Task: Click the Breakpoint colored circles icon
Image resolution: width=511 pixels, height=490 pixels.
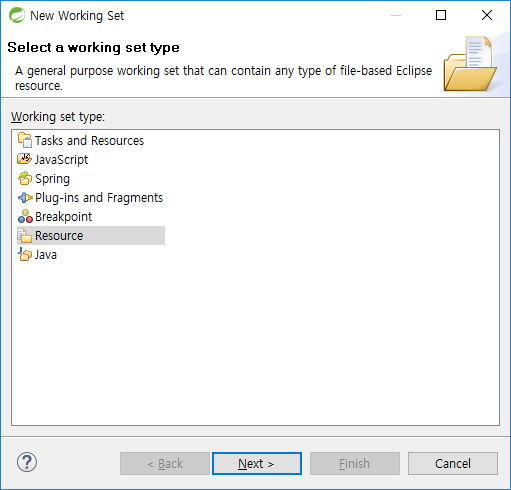Action: coord(25,216)
